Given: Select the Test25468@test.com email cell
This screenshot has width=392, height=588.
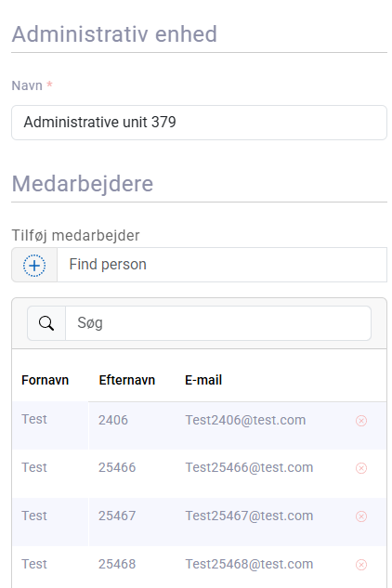Looking at the screenshot, I should pos(249,565).
